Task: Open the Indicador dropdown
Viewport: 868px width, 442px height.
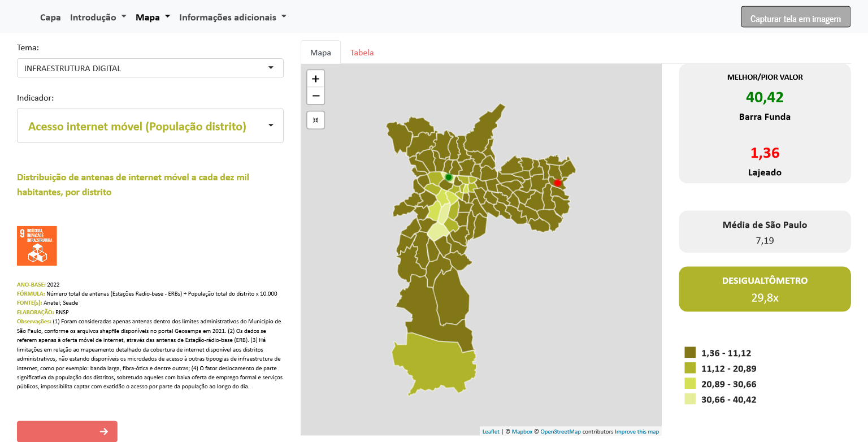Action: coord(150,126)
